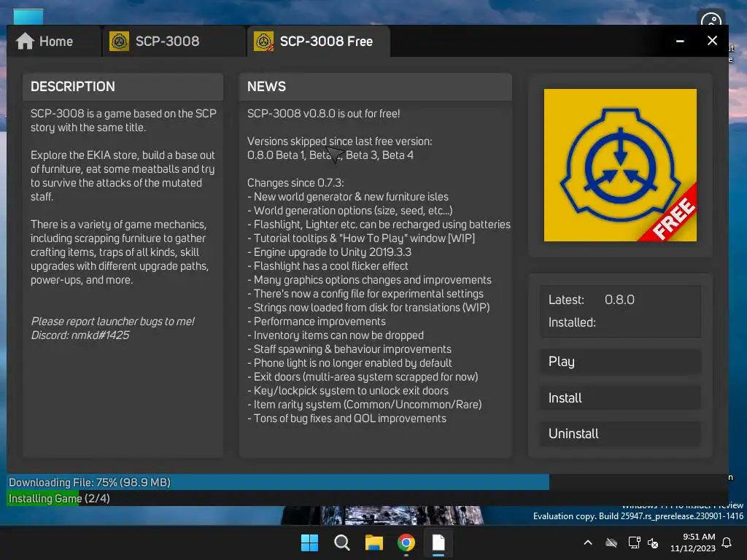This screenshot has height=560, width=747.
Task: Click the network tray icon
Action: [634, 542]
